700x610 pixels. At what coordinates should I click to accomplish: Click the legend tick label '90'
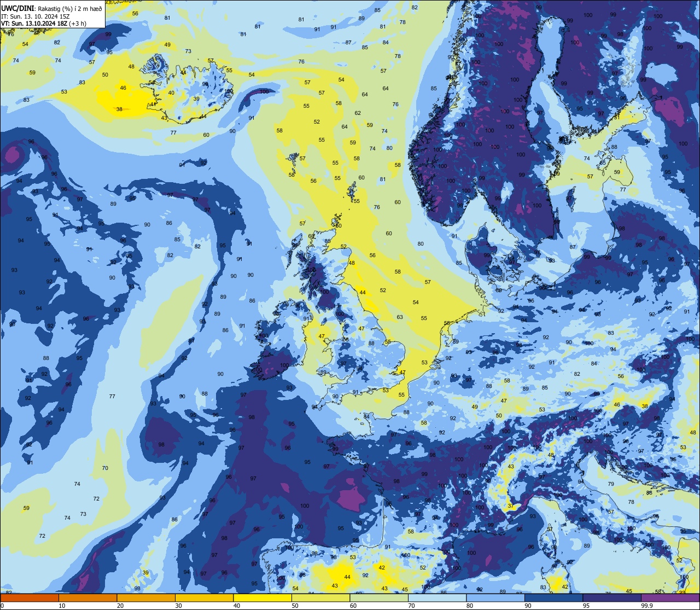(x=528, y=606)
